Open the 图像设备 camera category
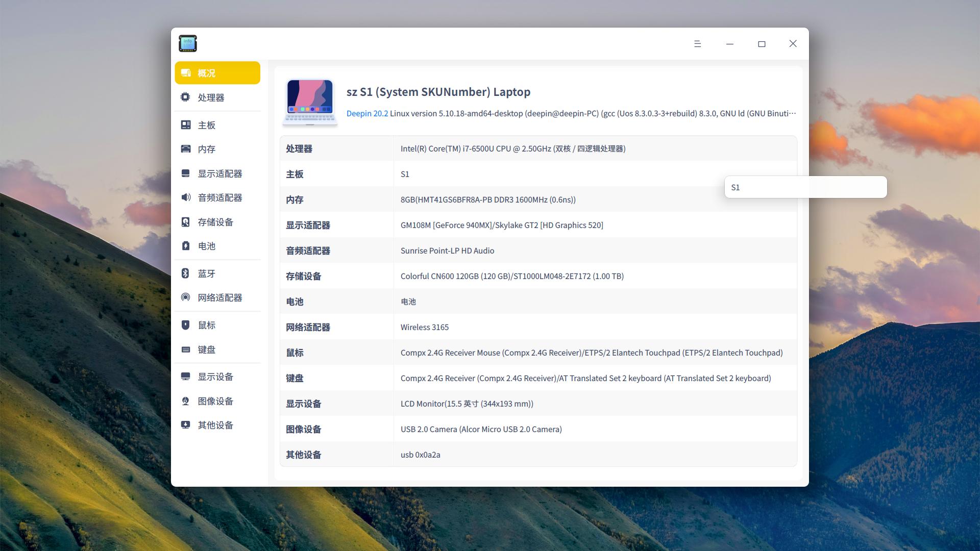The width and height of the screenshot is (980, 551). [215, 401]
